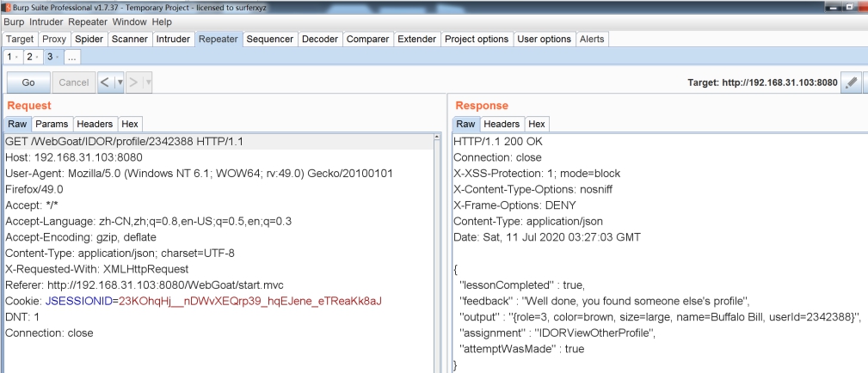Click the "feedback" line in response

pos(605,302)
